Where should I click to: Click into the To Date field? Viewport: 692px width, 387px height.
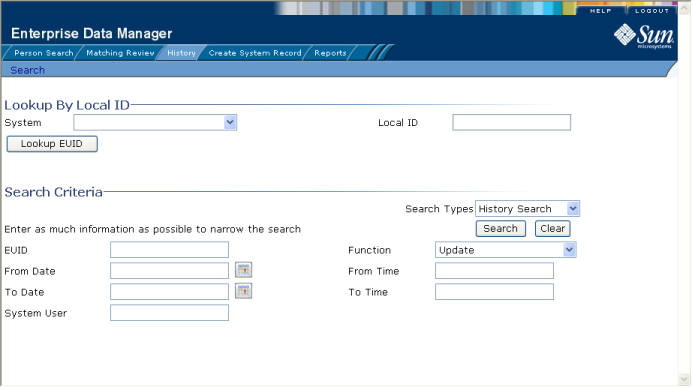point(169,292)
